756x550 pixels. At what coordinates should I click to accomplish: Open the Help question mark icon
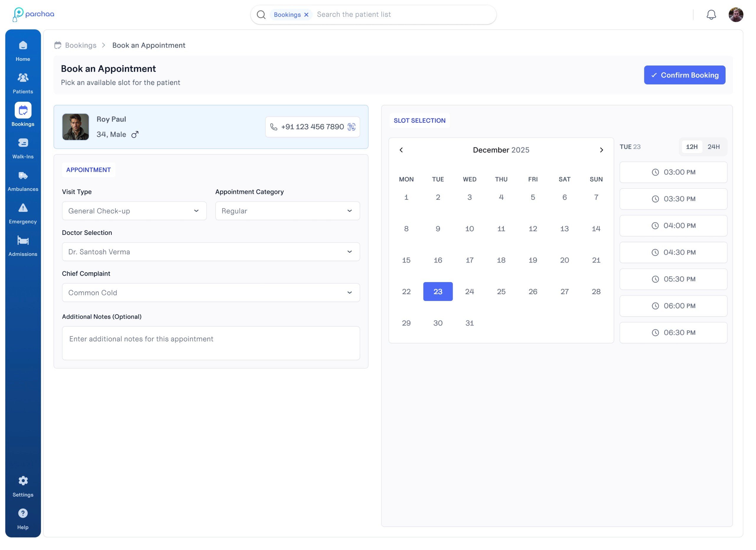click(23, 513)
